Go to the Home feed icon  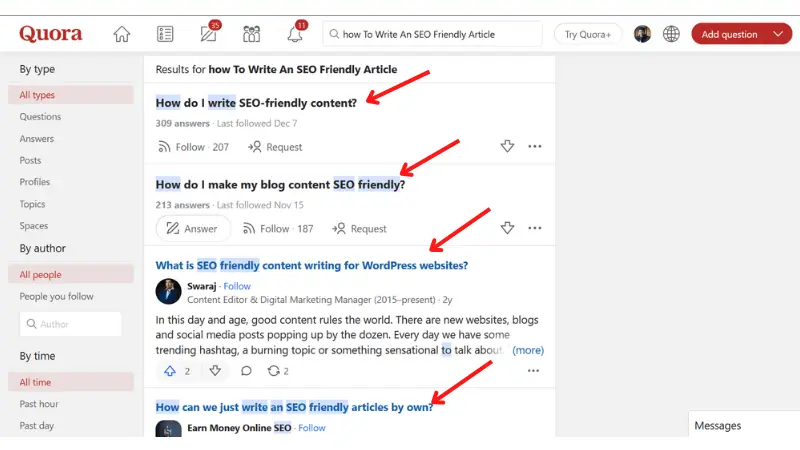tap(121, 34)
